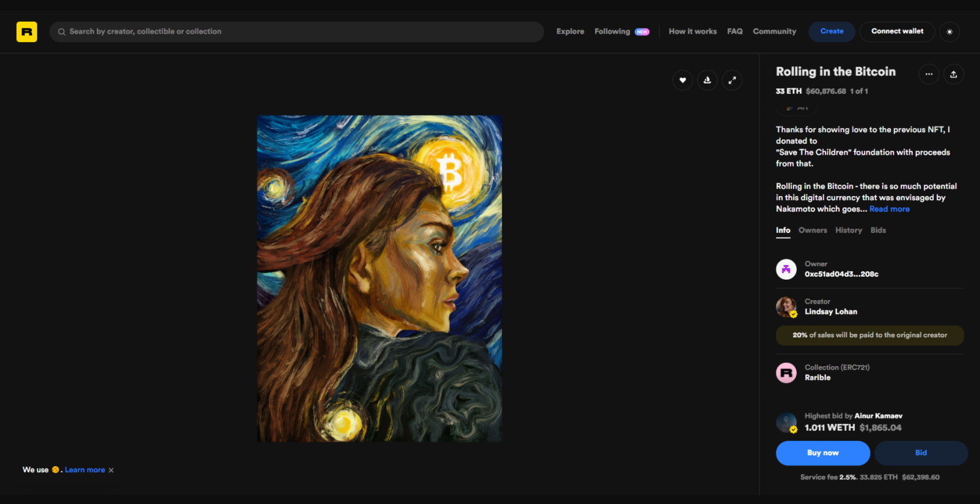Expand description with Read more
Screen dimensions: 980x504
889,209
